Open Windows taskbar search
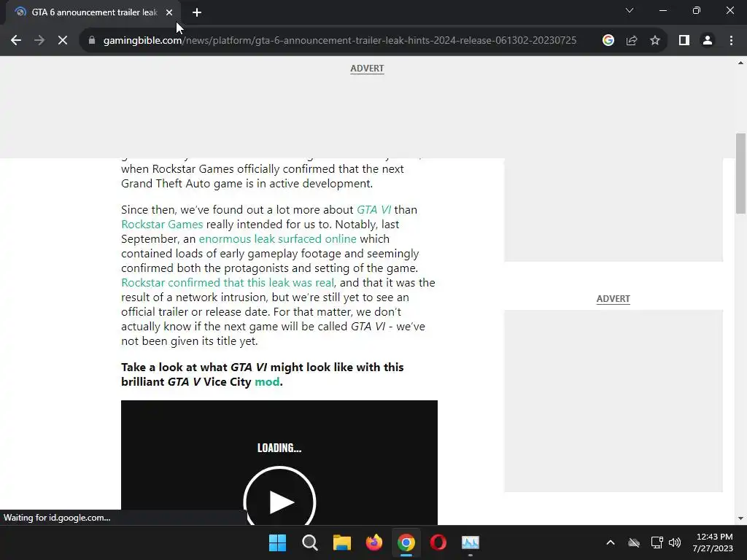747x560 pixels. [309, 542]
